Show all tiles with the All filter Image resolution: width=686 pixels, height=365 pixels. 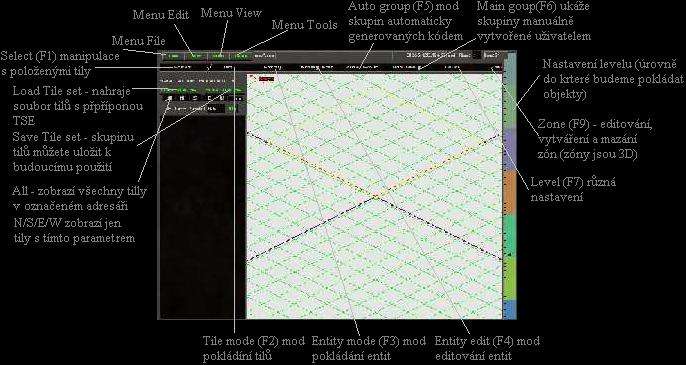pyautogui.click(x=170, y=98)
